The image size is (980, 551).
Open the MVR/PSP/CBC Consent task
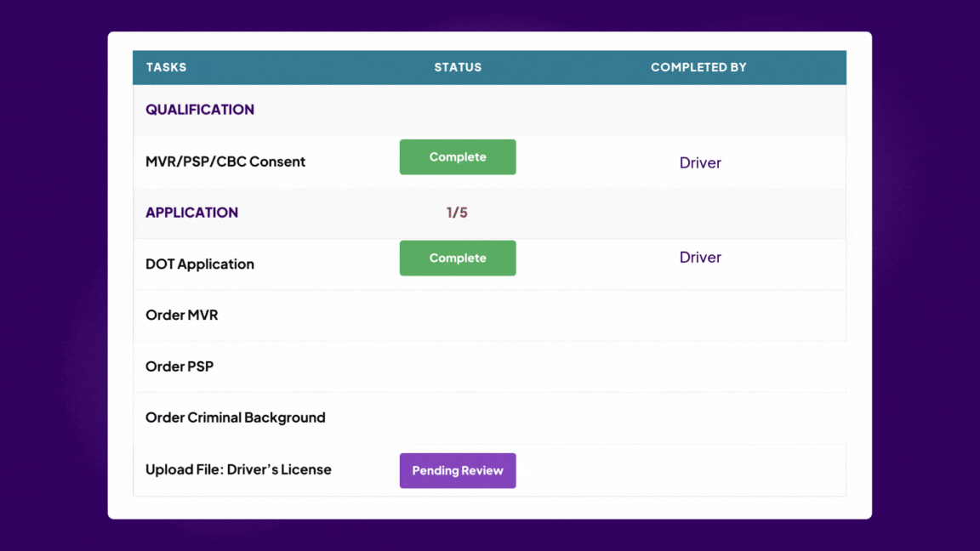(x=225, y=162)
